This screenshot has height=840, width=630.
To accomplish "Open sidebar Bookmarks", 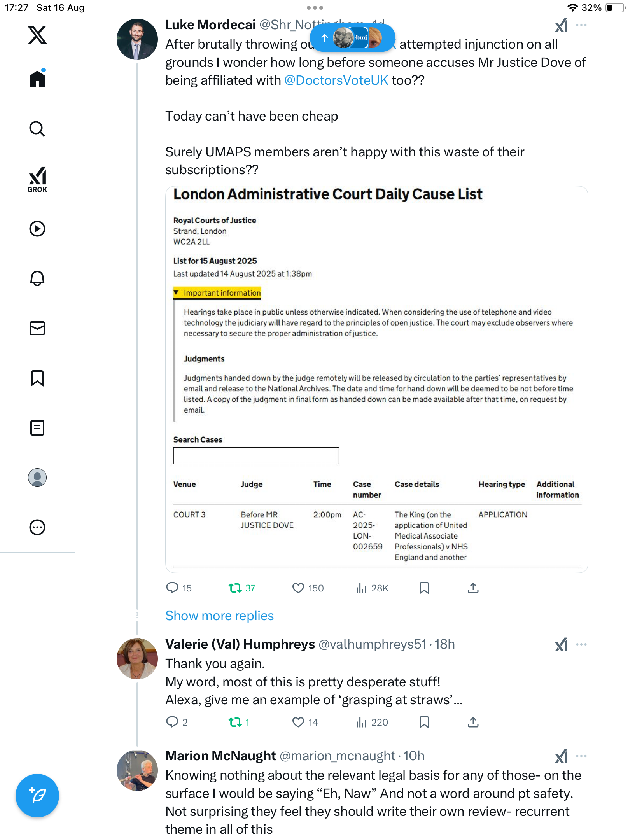I will tap(37, 378).
